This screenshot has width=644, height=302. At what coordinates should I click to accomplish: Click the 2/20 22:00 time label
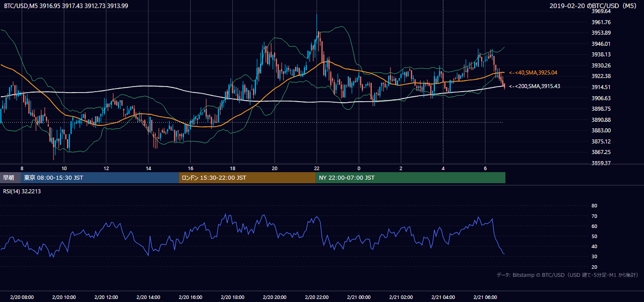point(316,297)
